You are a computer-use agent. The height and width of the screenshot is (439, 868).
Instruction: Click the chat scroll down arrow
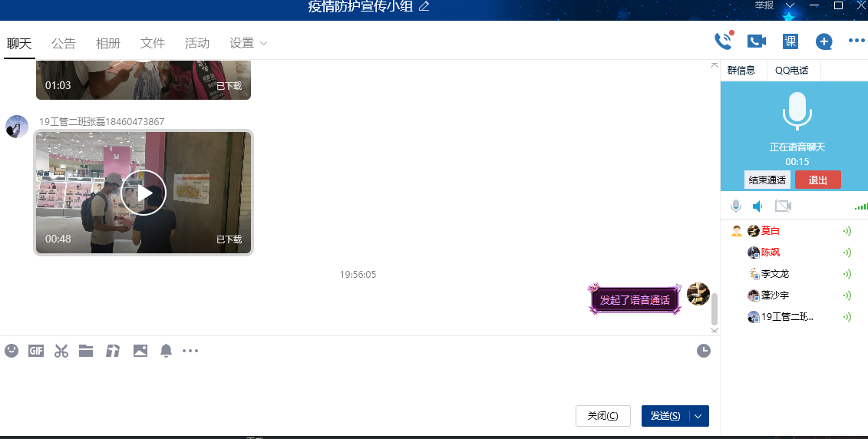point(714,330)
